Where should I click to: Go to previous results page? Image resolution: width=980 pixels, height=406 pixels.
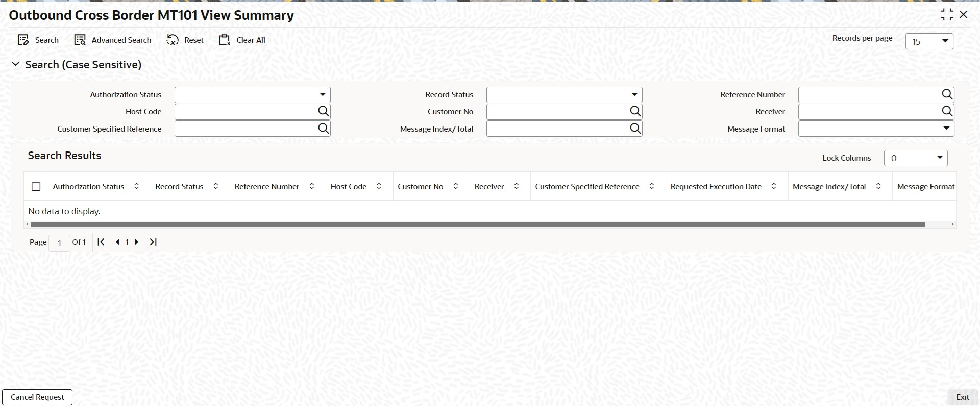click(117, 242)
